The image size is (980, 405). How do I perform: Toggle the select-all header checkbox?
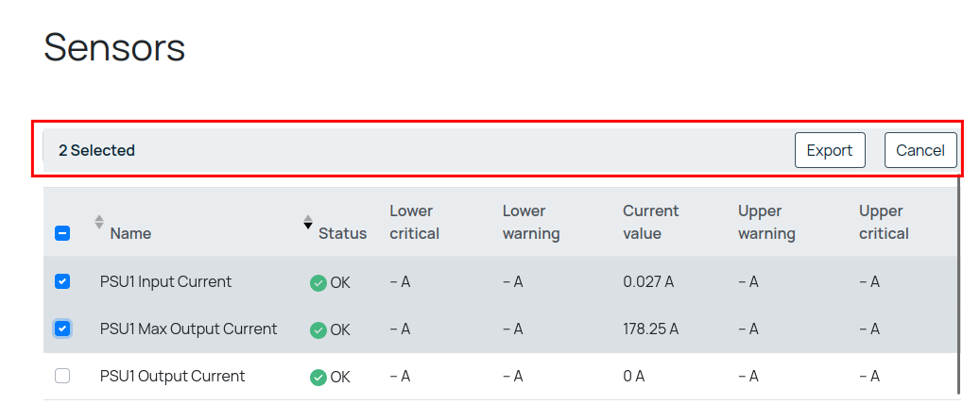62,233
